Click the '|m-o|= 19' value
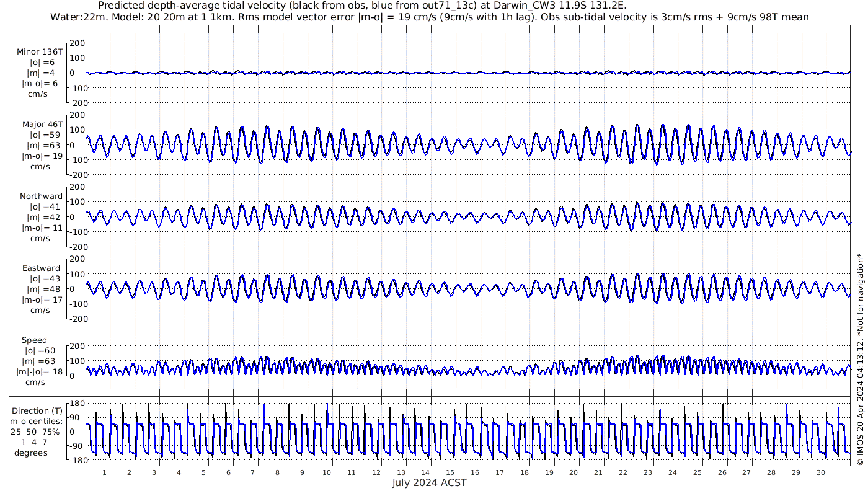Screen dimensions: 868x496 tap(42, 156)
